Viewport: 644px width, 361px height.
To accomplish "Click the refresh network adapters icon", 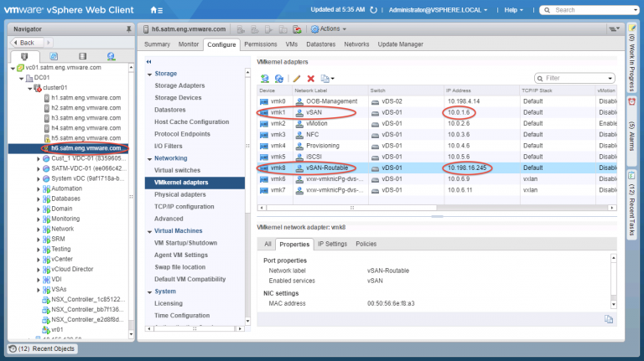I will tap(278, 78).
